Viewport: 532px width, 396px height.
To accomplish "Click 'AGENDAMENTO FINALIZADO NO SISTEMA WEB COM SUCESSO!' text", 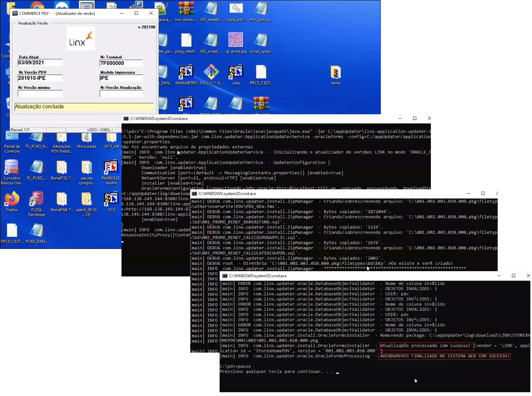I will pyautogui.click(x=444, y=356).
